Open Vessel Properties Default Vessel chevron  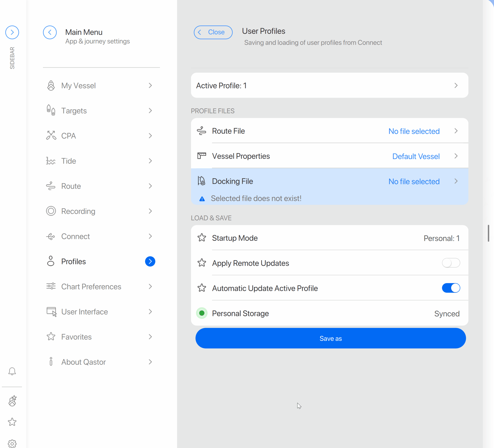(456, 156)
